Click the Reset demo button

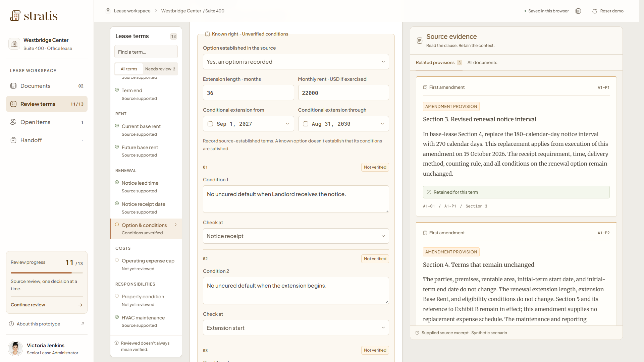(x=608, y=11)
